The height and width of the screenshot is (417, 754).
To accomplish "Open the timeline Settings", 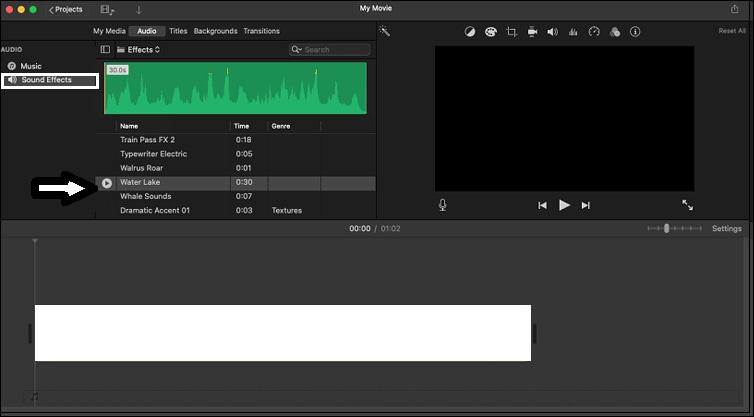I will tap(727, 228).
